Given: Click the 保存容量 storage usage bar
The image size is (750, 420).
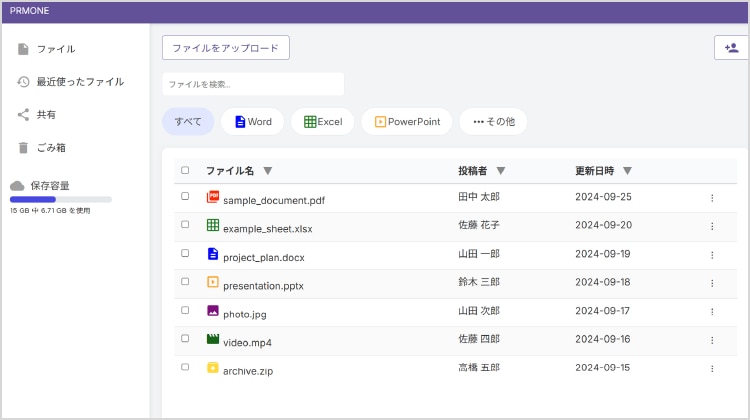Looking at the screenshot, I should [x=61, y=199].
